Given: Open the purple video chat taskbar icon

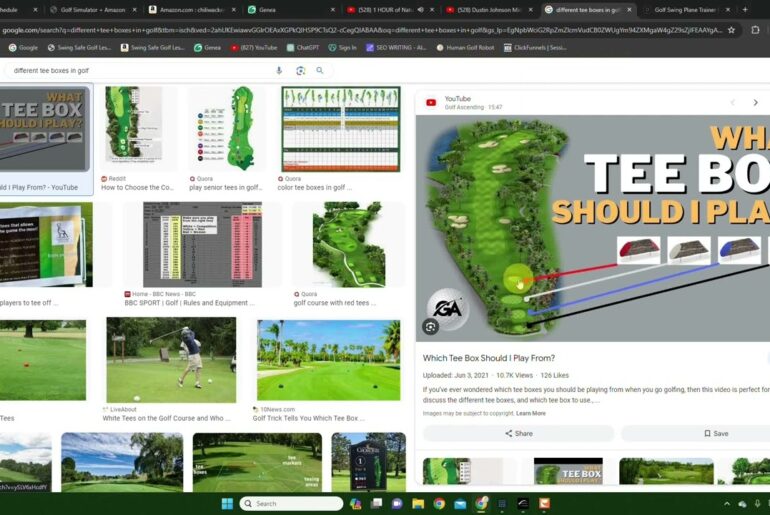Looking at the screenshot, I should pos(397,503).
